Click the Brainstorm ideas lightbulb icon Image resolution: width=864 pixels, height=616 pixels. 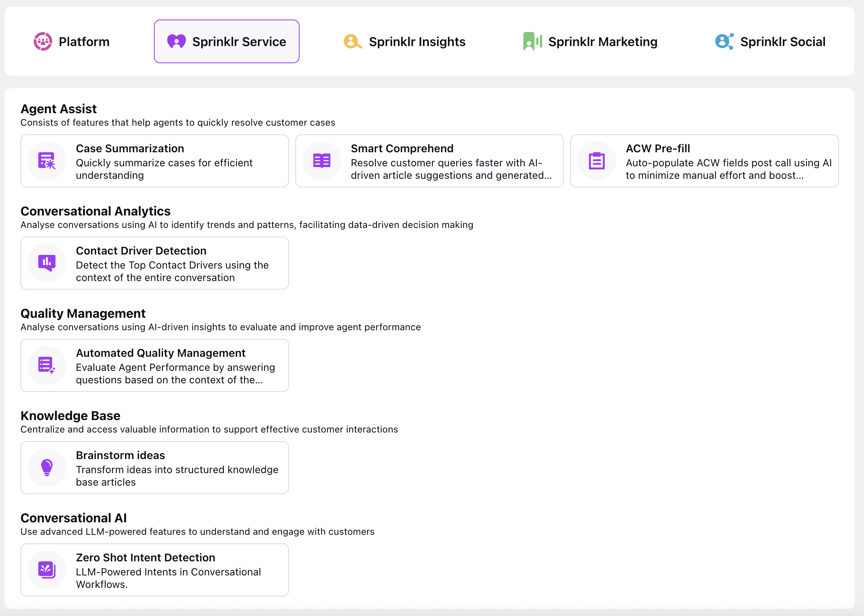pos(47,468)
